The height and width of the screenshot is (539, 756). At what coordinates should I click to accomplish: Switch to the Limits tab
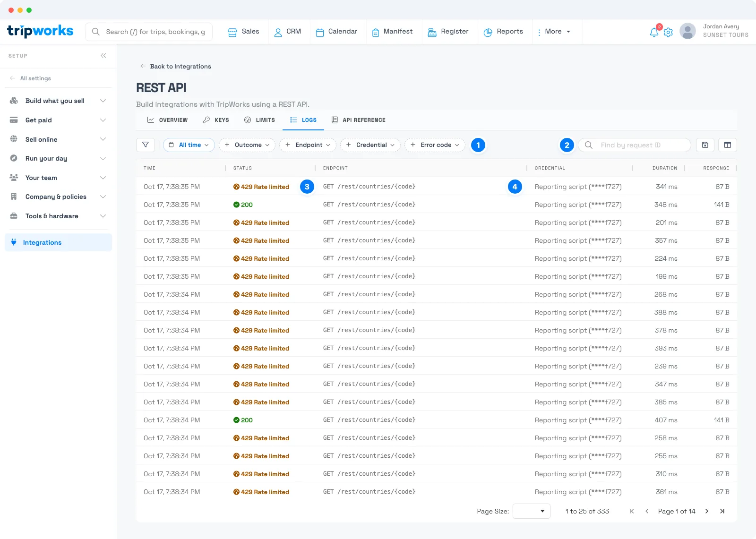point(259,120)
